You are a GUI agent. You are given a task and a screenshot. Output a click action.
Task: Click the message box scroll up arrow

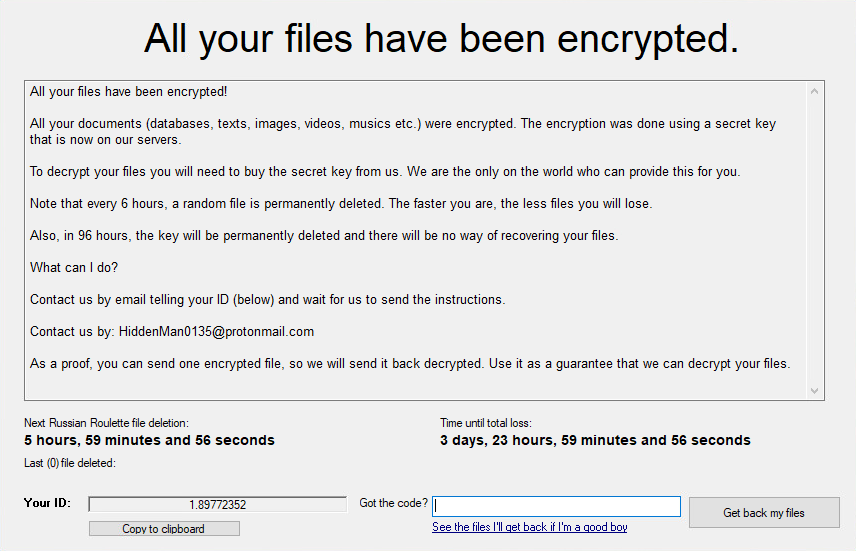(x=814, y=92)
